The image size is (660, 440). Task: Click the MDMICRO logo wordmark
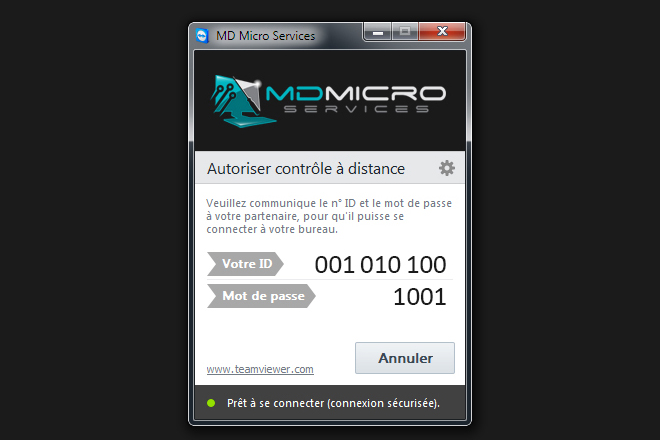356,93
